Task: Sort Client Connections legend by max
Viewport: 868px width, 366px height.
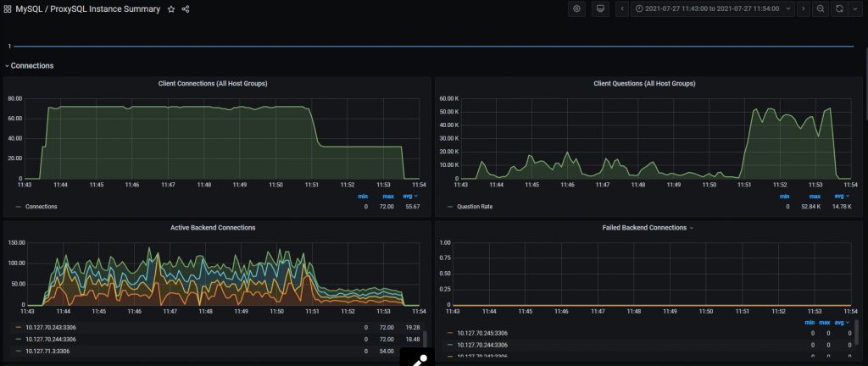Action: [x=387, y=197]
